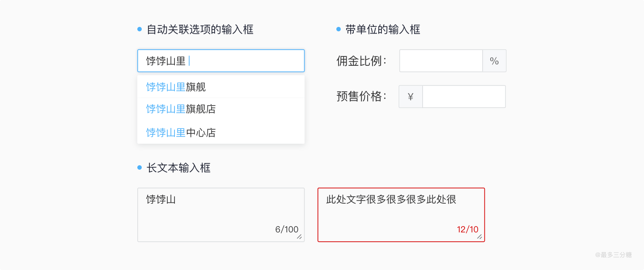Click resize handle of the red textarea
This screenshot has height=270, width=644.
tap(480, 237)
